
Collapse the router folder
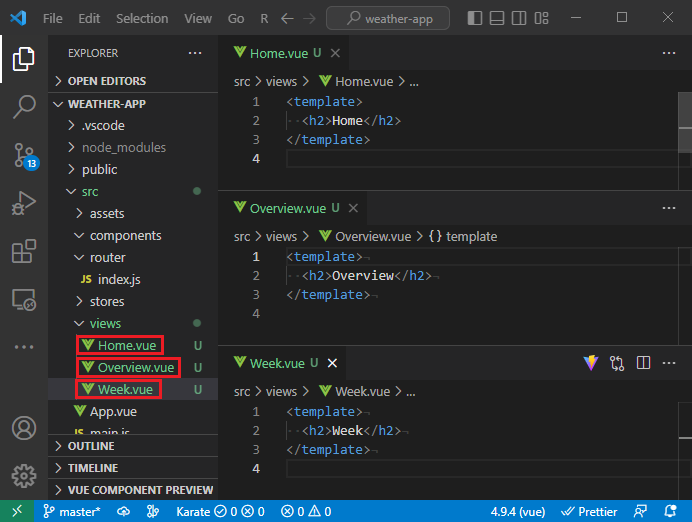point(133,257)
